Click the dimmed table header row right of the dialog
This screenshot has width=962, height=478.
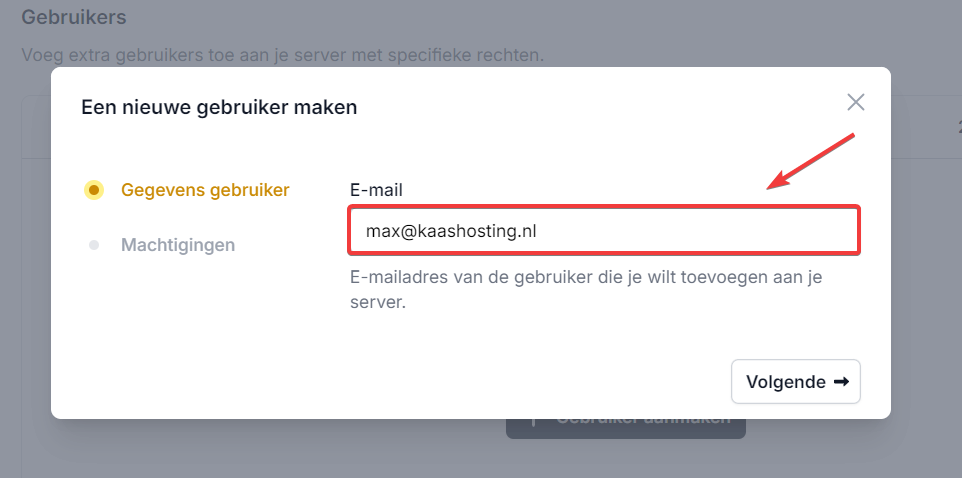(925, 128)
